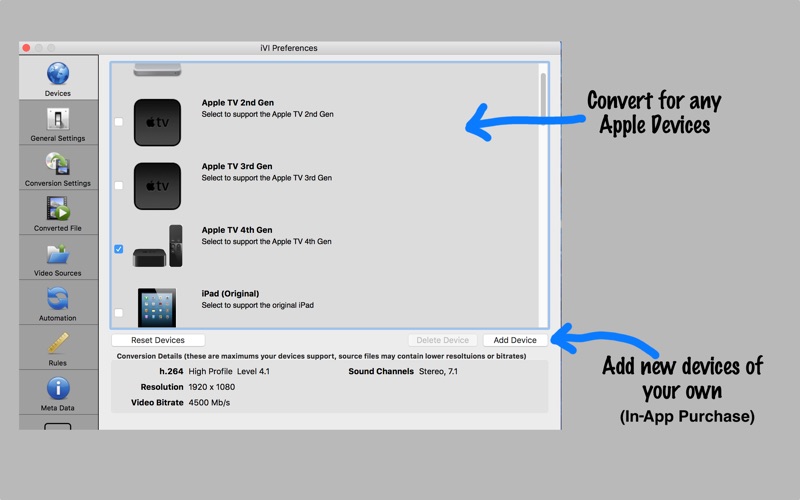The width and height of the screenshot is (800, 500).
Task: Select the original iPad device image
Action: pos(157,308)
